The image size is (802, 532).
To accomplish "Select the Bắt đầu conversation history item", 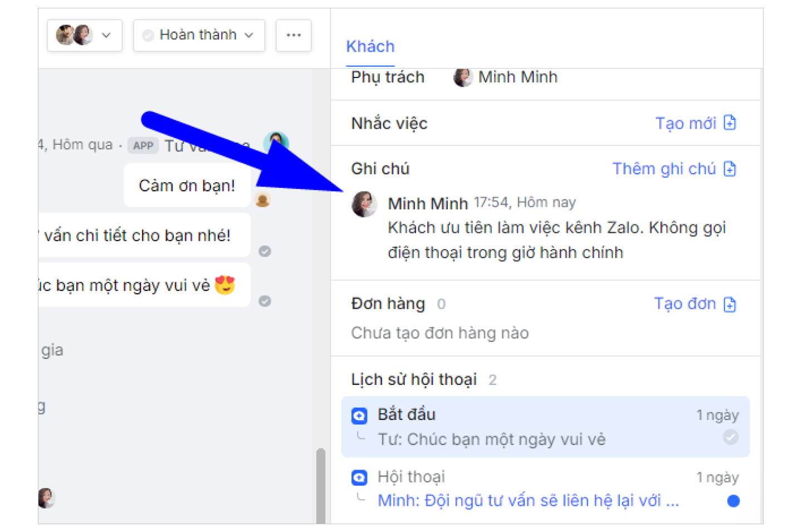I will pyautogui.click(x=545, y=427).
